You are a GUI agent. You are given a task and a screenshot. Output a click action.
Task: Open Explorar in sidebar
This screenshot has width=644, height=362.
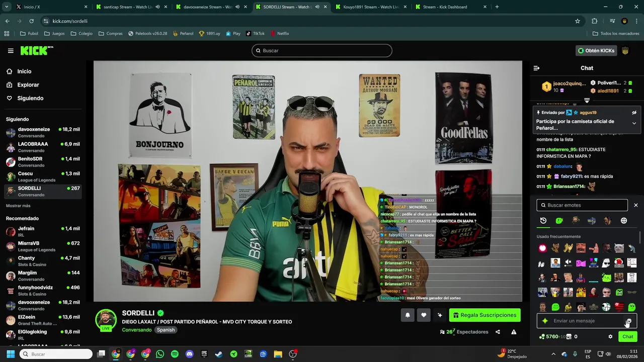[28, 85]
